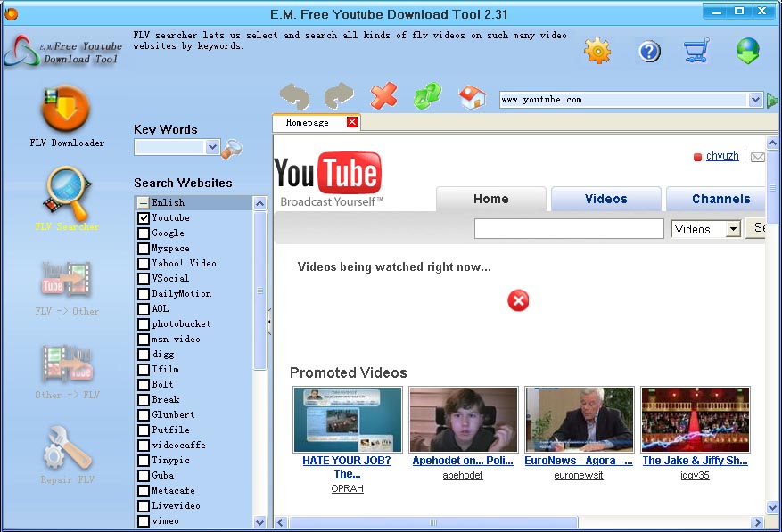The image size is (782, 532).
Task: Uncheck the Youtube checkbox
Action: (144, 218)
